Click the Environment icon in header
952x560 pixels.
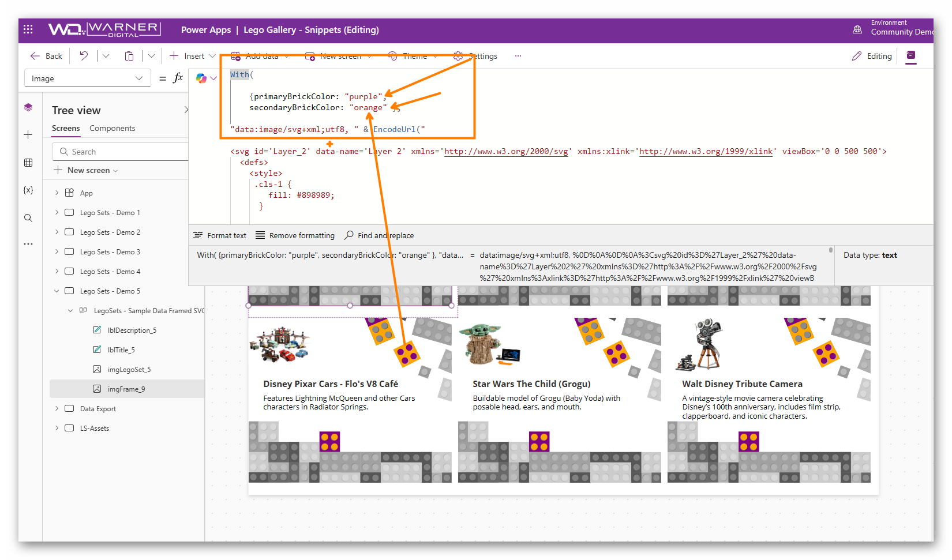point(857,29)
